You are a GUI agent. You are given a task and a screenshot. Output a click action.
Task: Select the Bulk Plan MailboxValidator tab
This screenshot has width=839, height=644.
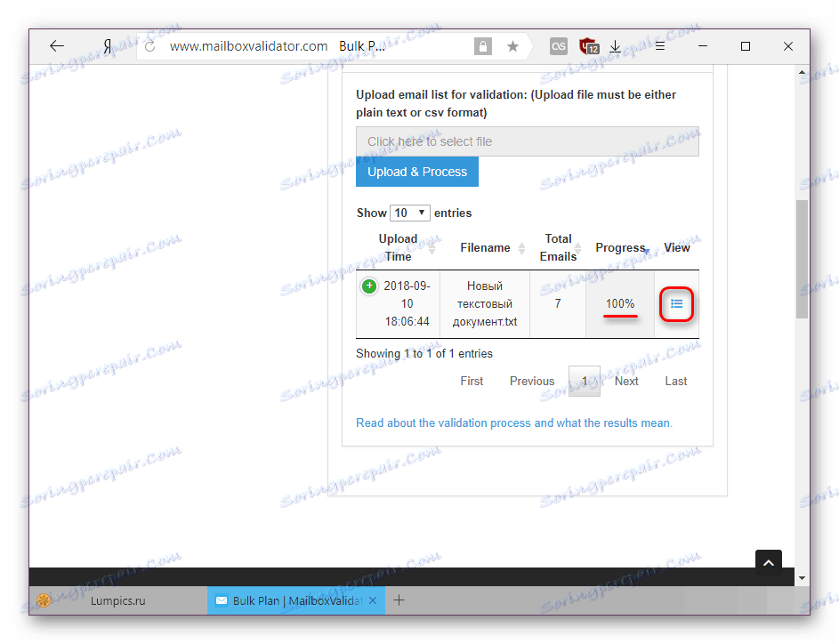tap(296, 600)
